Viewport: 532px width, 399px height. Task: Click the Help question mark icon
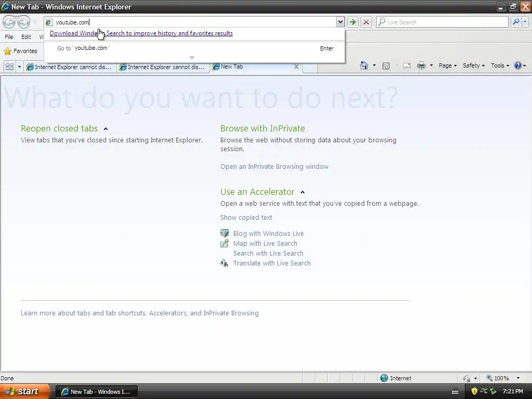coord(518,65)
